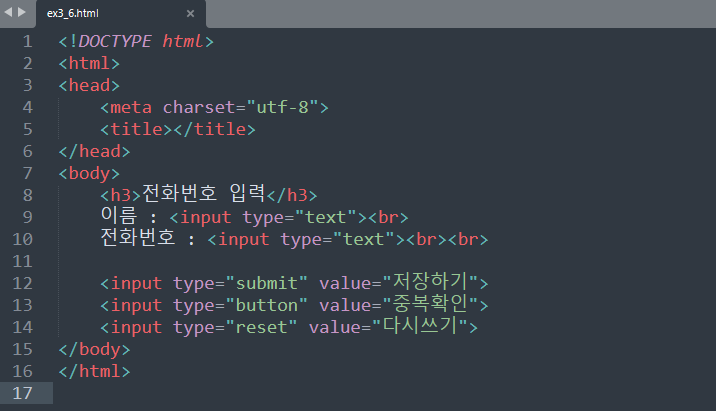Click the heading text 전화번호 입력
Screen dimensions: 716x411
click(x=204, y=193)
